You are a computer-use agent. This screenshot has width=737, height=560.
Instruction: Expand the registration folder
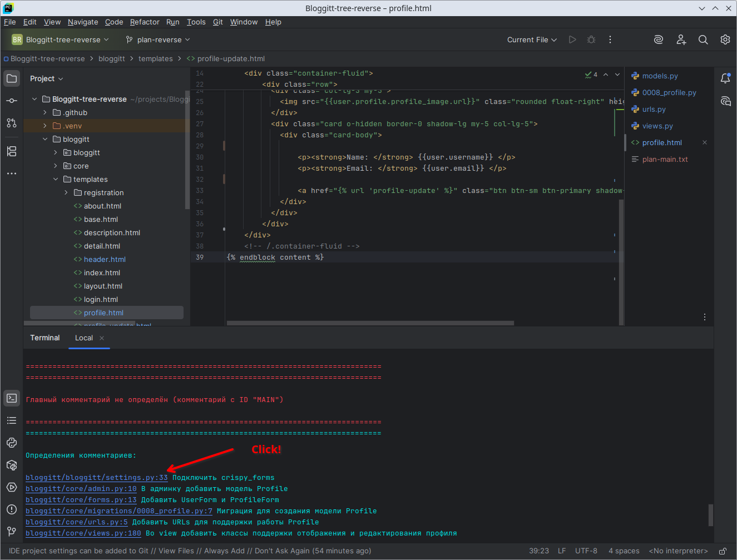click(66, 192)
